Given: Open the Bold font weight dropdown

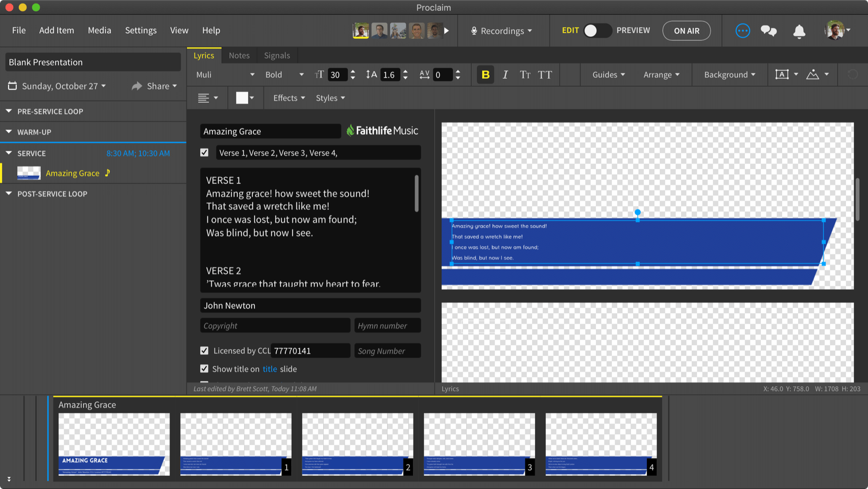Looking at the screenshot, I should [x=284, y=75].
